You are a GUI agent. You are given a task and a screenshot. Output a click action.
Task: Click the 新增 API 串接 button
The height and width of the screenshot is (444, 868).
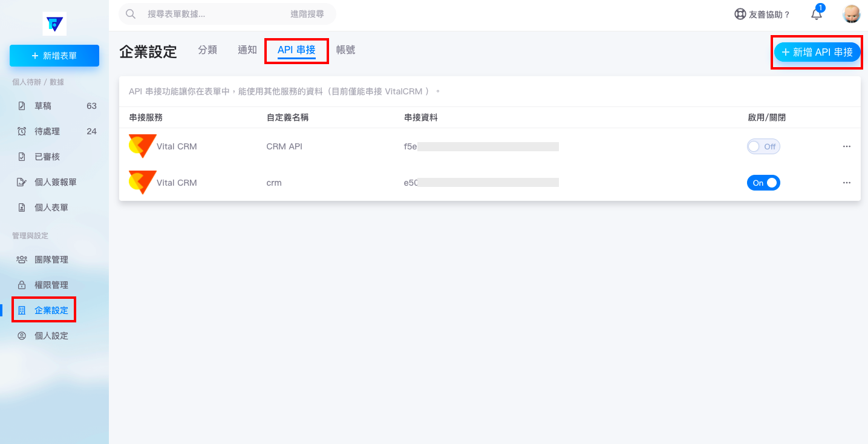coord(817,52)
